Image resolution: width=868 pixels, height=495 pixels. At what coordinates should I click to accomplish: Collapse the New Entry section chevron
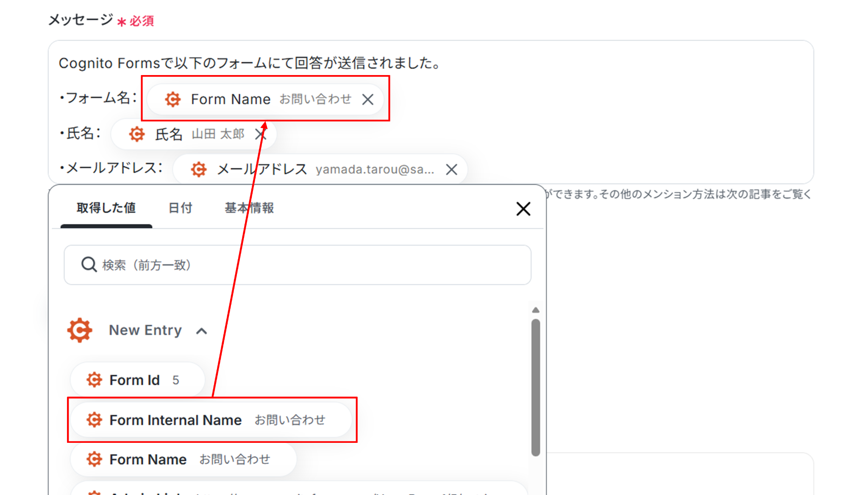(x=202, y=331)
